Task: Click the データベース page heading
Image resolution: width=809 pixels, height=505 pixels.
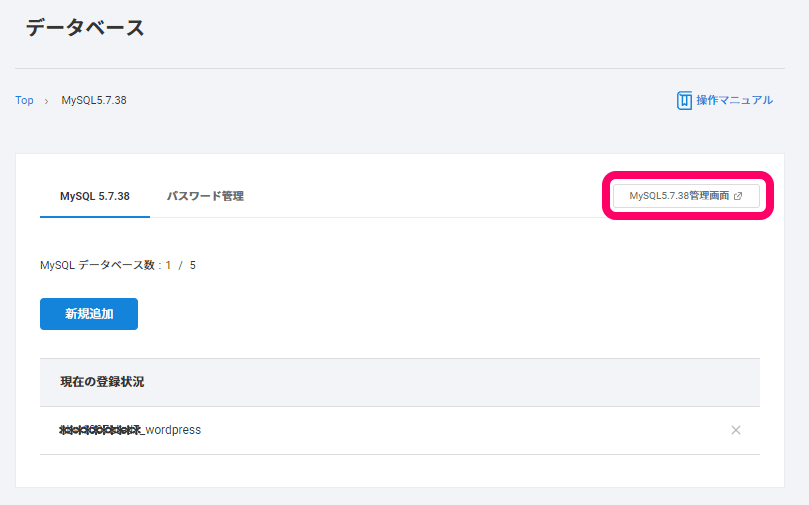Action: (85, 28)
